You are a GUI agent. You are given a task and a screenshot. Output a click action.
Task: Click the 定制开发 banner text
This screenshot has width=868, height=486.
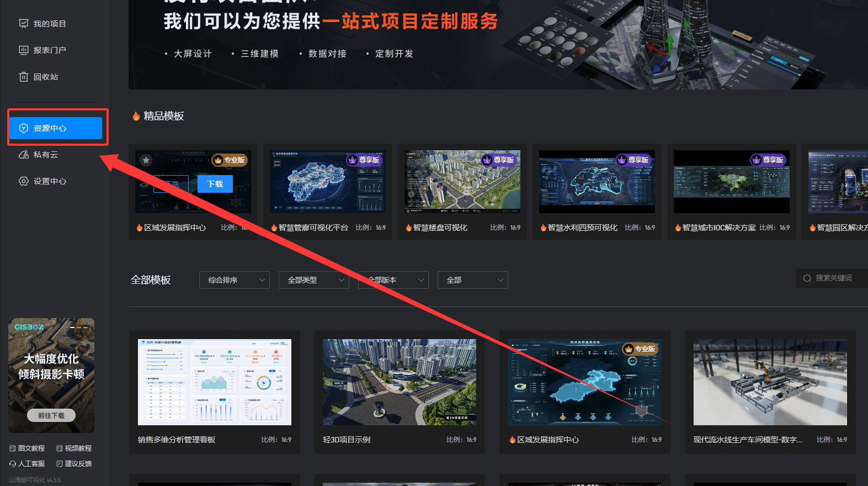click(x=395, y=54)
